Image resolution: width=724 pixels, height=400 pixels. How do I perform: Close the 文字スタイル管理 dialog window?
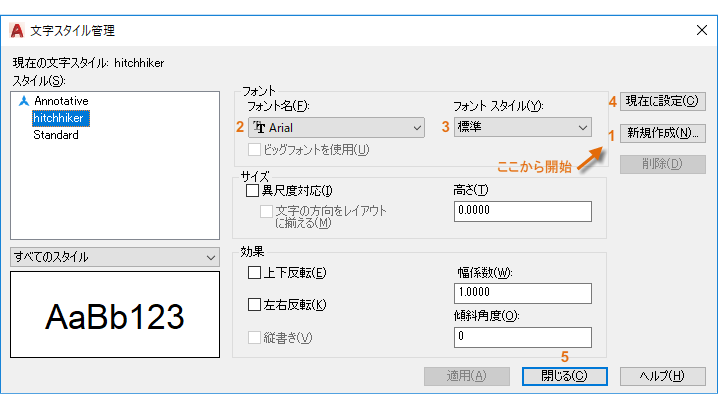701,31
